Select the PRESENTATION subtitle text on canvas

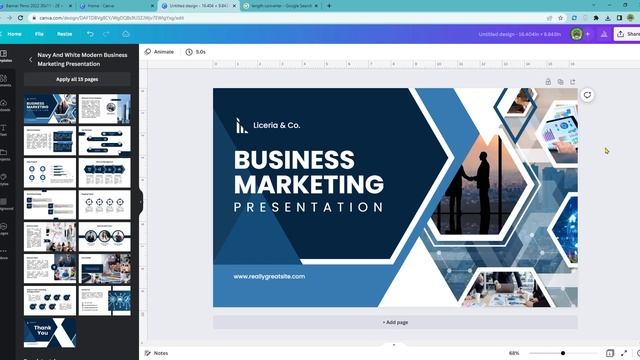pos(309,207)
